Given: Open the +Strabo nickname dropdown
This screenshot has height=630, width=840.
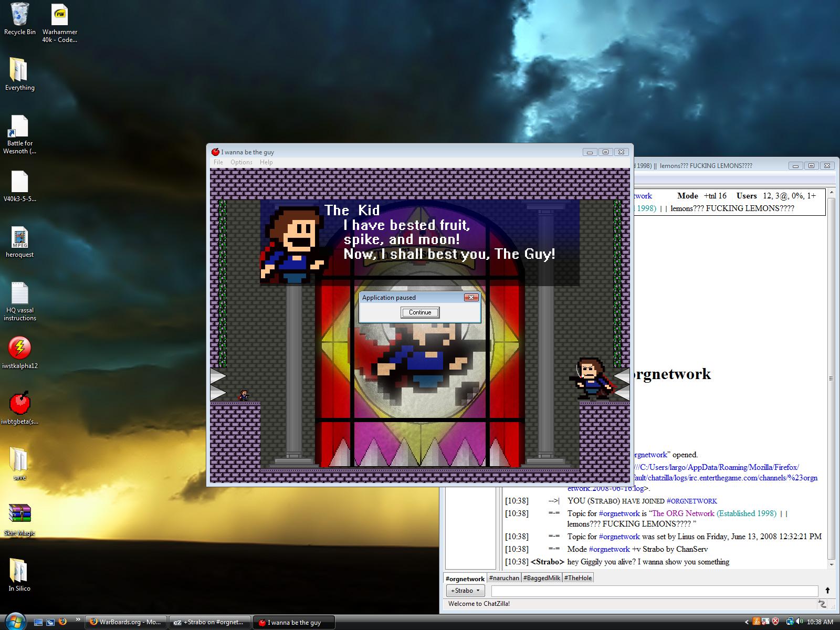Looking at the screenshot, I should point(466,591).
